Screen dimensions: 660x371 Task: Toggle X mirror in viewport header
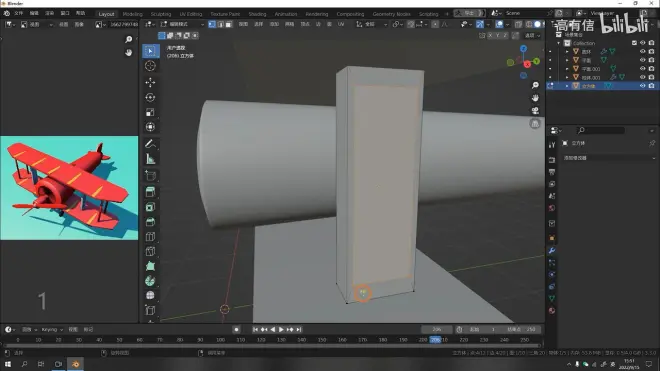coord(490,35)
